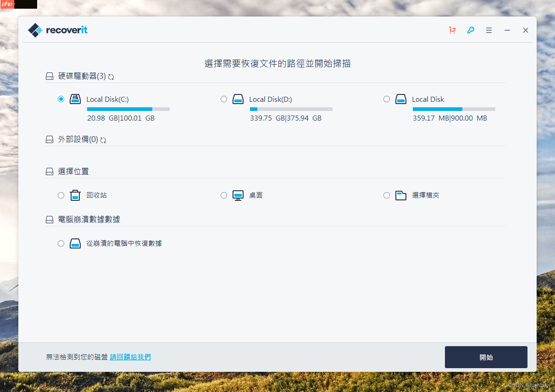Viewport: 555px width, 392px height.
Task: Click the php icon in the taskbar corner
Action: [x=6, y=4]
